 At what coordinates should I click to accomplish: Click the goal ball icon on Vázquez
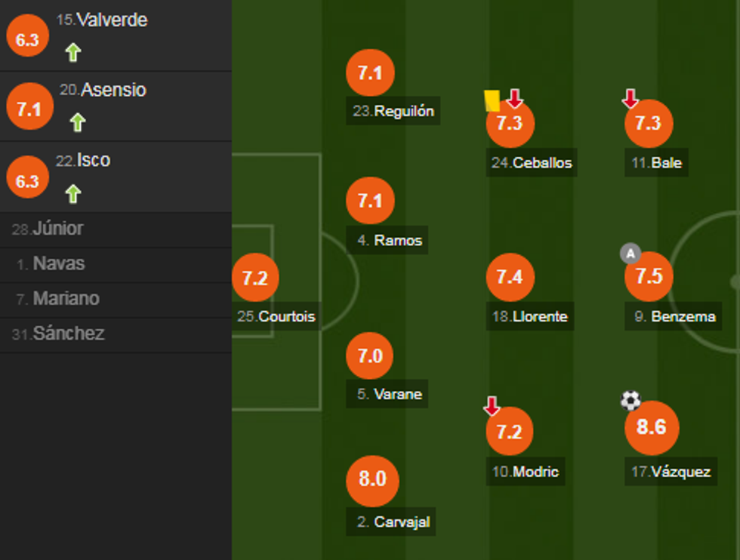pyautogui.click(x=631, y=400)
